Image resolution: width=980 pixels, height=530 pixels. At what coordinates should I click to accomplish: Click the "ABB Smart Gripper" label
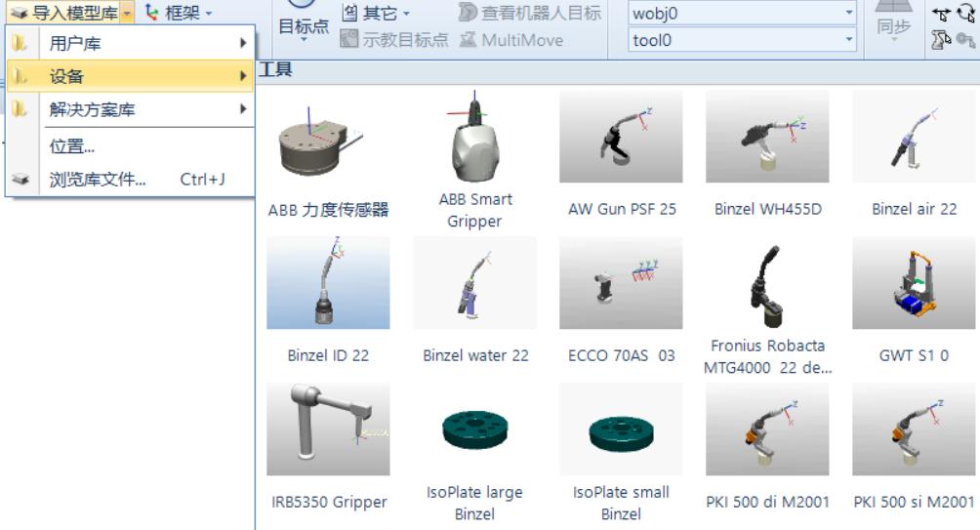pyautogui.click(x=475, y=210)
